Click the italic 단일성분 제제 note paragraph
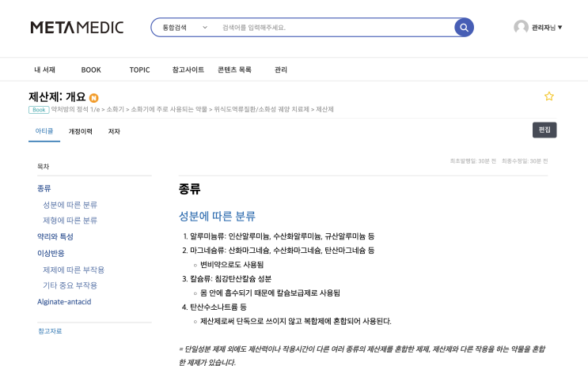The image size is (588, 366). pos(362,356)
